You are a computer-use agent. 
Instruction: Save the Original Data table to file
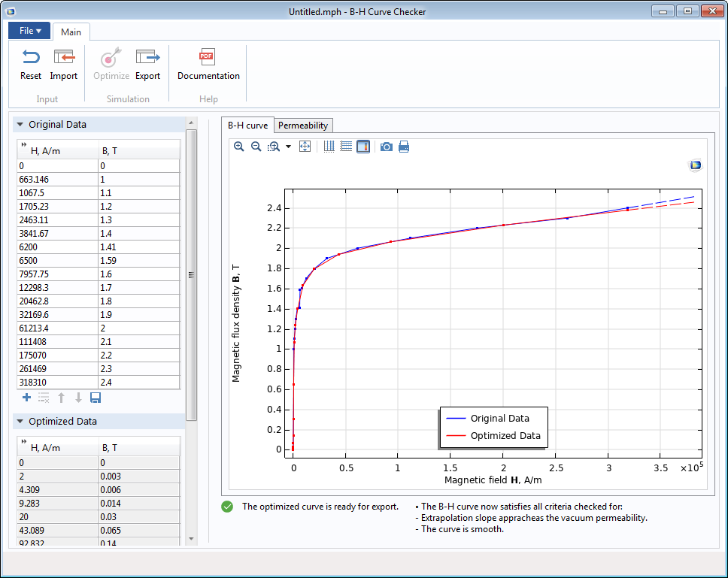point(96,398)
